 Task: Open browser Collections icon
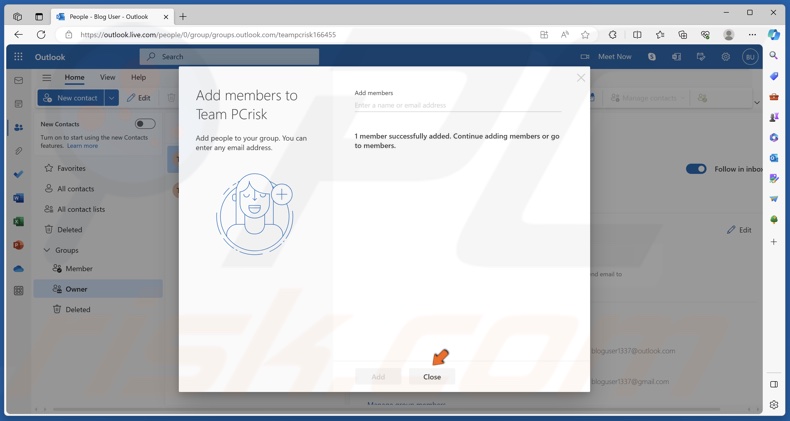(683, 35)
